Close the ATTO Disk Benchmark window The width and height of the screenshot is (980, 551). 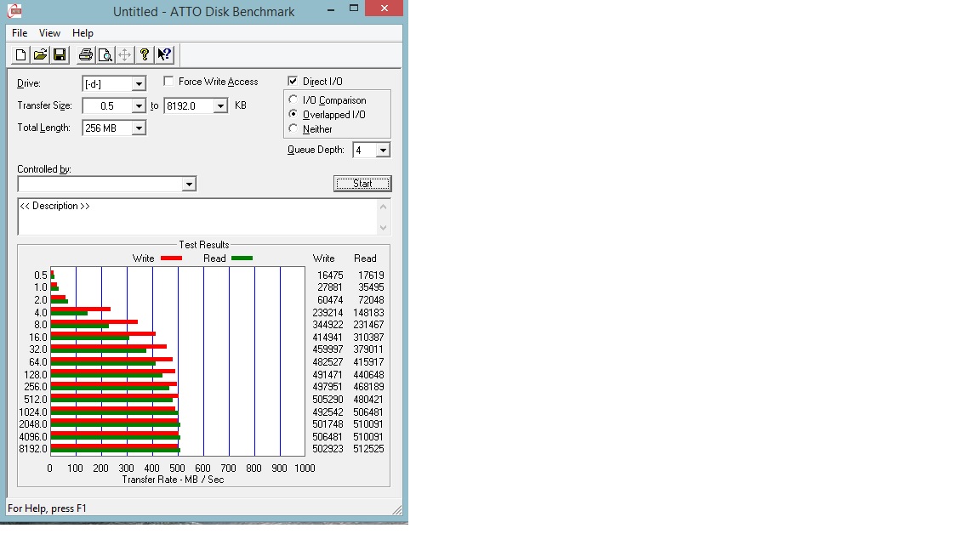[x=385, y=9]
